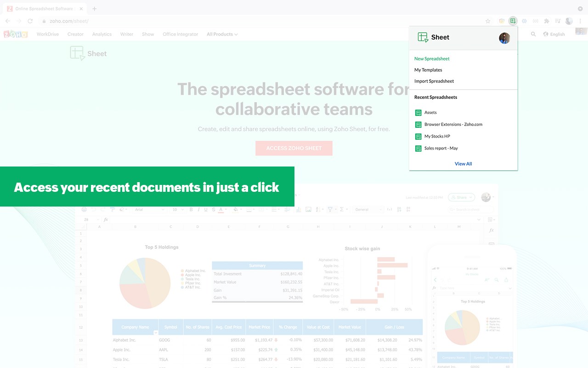This screenshot has height=368, width=588.
Task: Open Chrome tab search arrow at the top right
Action: [x=580, y=8]
